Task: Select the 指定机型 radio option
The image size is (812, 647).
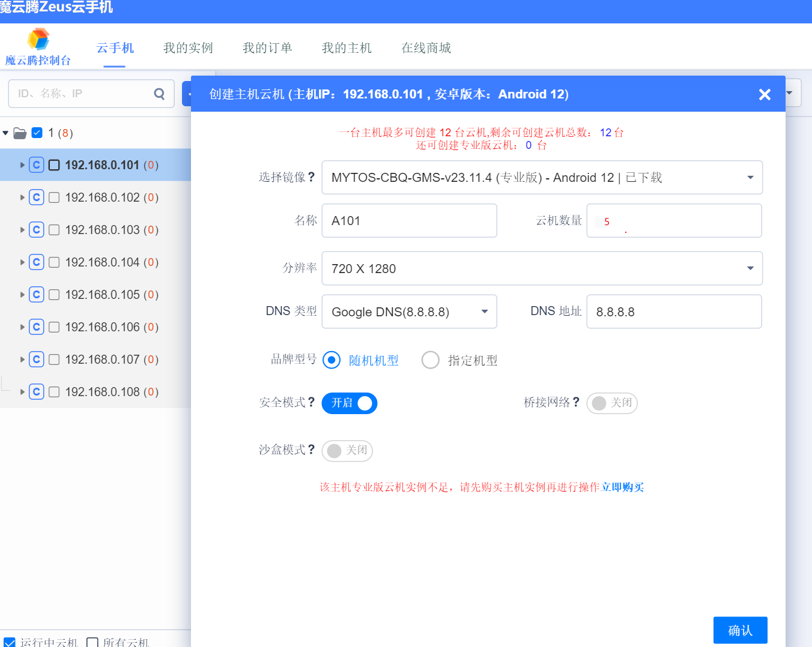Action: tap(431, 360)
